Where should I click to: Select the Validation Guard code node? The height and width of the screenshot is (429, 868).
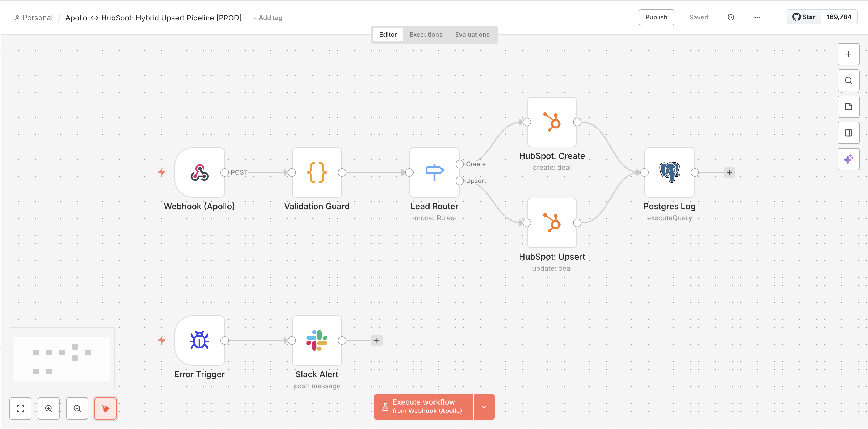point(317,172)
